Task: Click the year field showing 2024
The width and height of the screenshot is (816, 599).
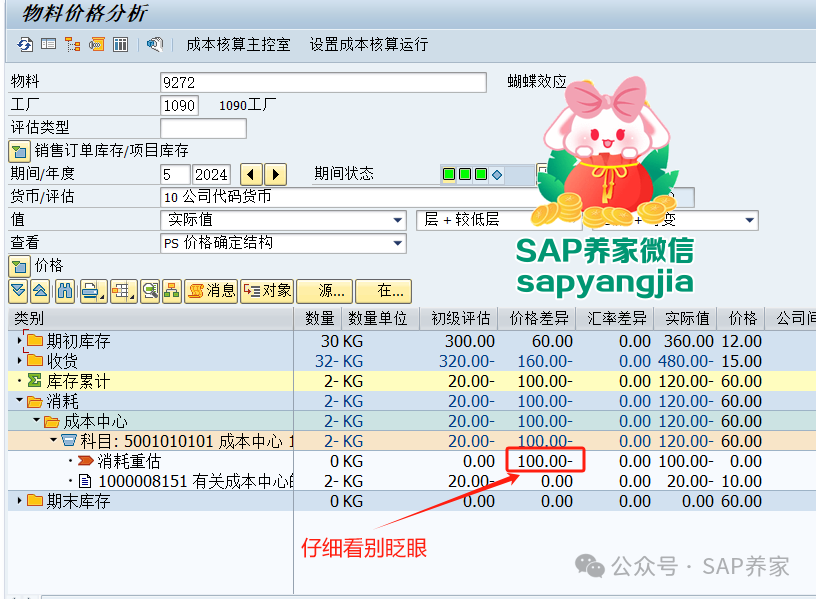Action: point(211,174)
